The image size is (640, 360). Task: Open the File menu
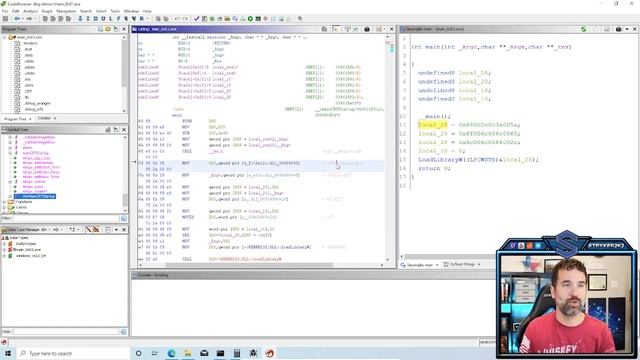pos(5,11)
